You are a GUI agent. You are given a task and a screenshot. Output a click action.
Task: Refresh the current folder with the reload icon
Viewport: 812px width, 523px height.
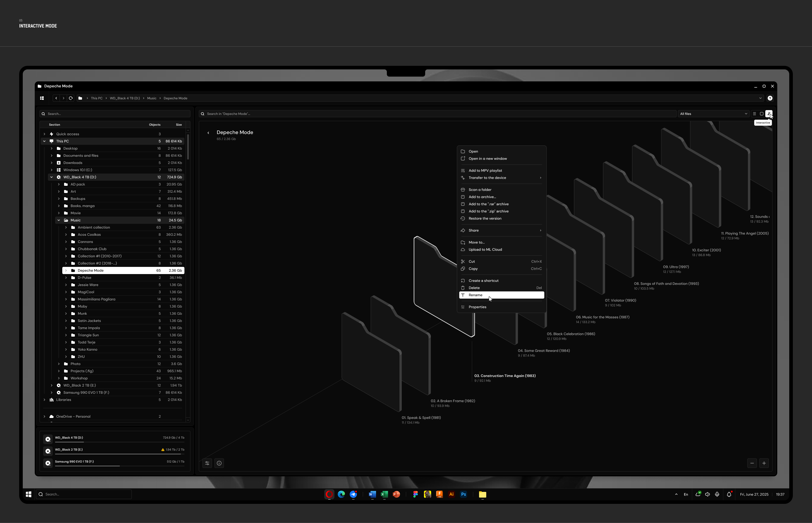click(x=71, y=98)
